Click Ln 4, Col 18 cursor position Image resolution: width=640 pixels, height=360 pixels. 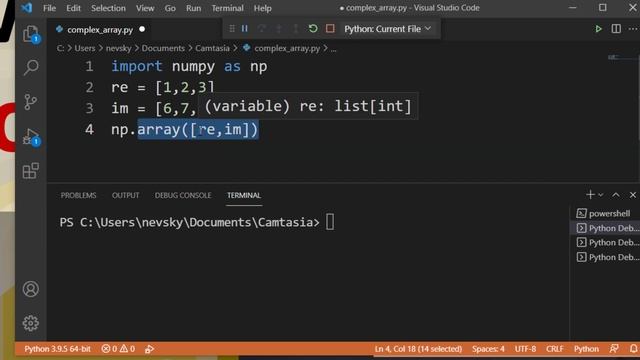(x=418, y=349)
